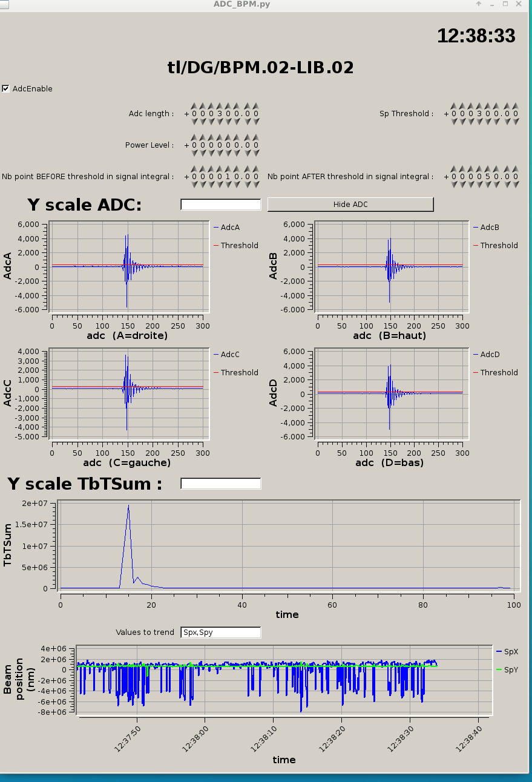Increment tens digit of Nb point AFTER threshold
The width and height of the screenshot is (532, 782).
488,169
